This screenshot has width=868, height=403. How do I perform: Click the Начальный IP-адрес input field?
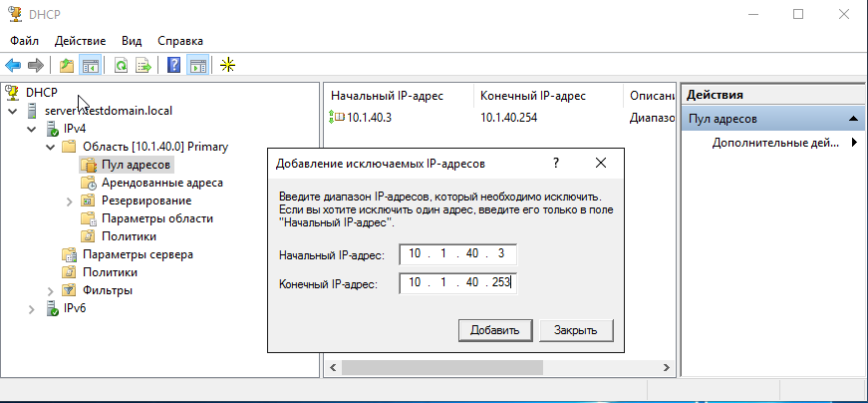pos(456,254)
